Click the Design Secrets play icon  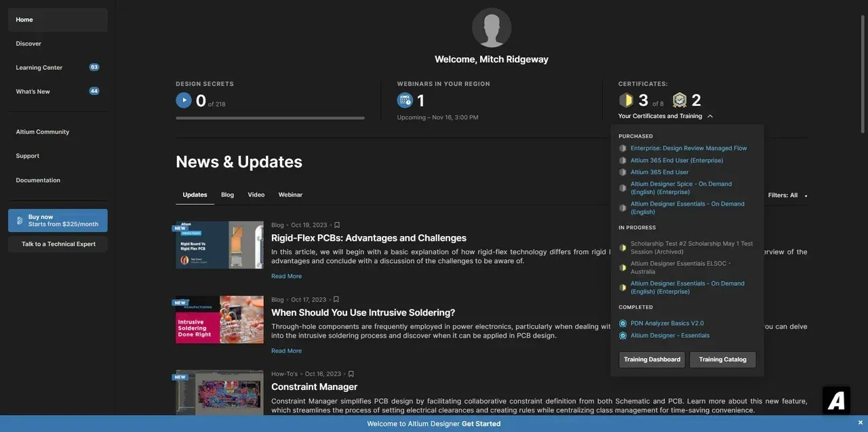[x=184, y=100]
